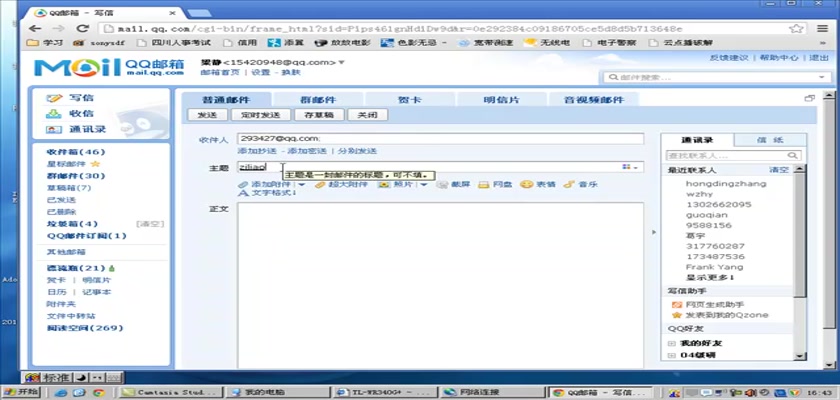Switch to the 贺卡 tab

click(x=410, y=100)
